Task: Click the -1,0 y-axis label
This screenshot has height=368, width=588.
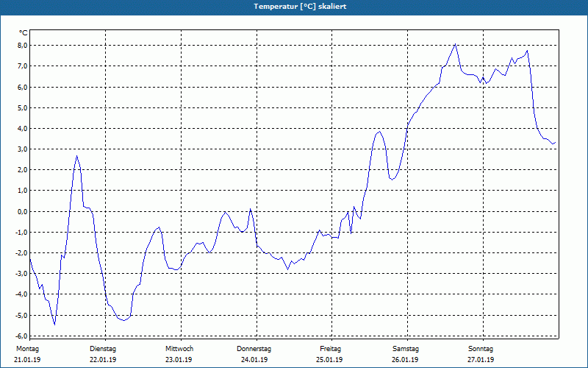Action: pos(22,232)
